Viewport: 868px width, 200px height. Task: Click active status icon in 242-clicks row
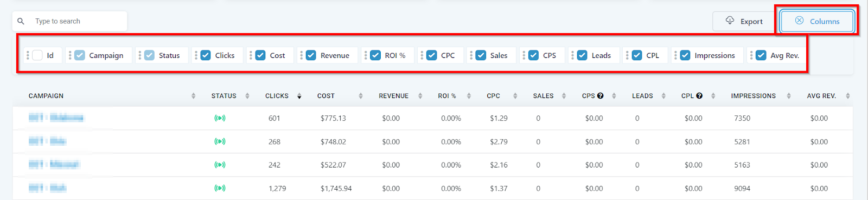[220, 165]
